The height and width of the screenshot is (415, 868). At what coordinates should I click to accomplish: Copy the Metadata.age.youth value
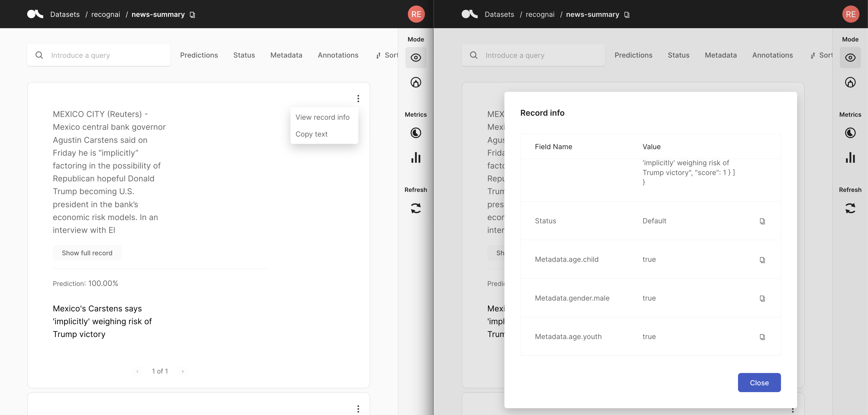pyautogui.click(x=762, y=337)
